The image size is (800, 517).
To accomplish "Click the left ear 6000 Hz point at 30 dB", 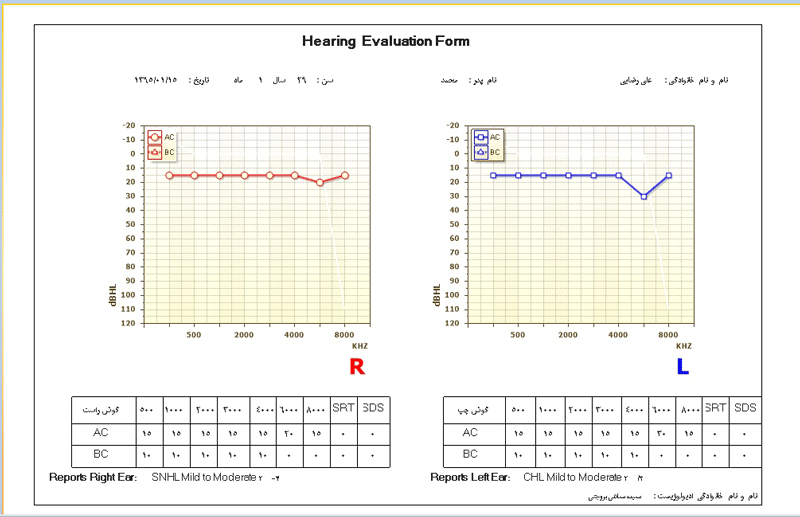I will click(x=644, y=196).
